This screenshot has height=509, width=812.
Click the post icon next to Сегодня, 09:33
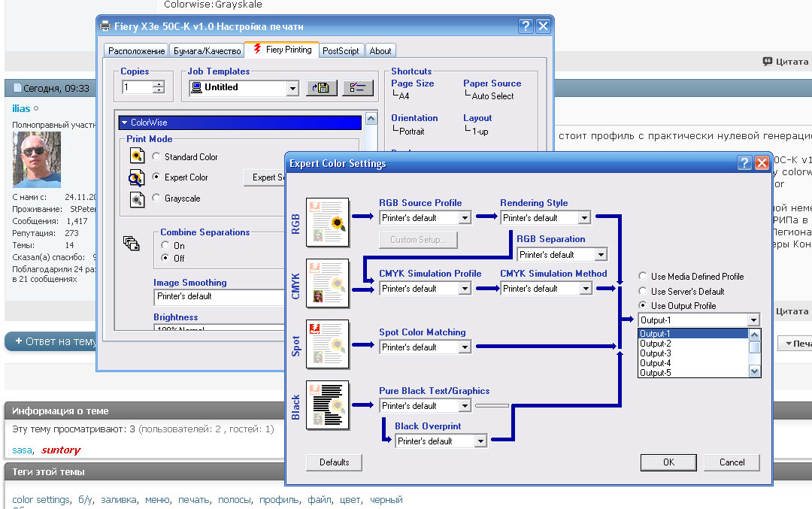pos(17,88)
